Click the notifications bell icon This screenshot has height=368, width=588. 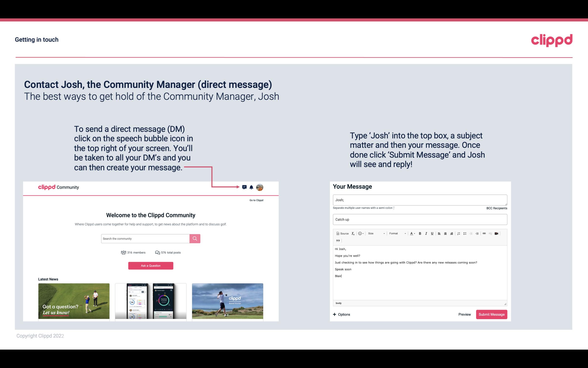click(x=251, y=187)
